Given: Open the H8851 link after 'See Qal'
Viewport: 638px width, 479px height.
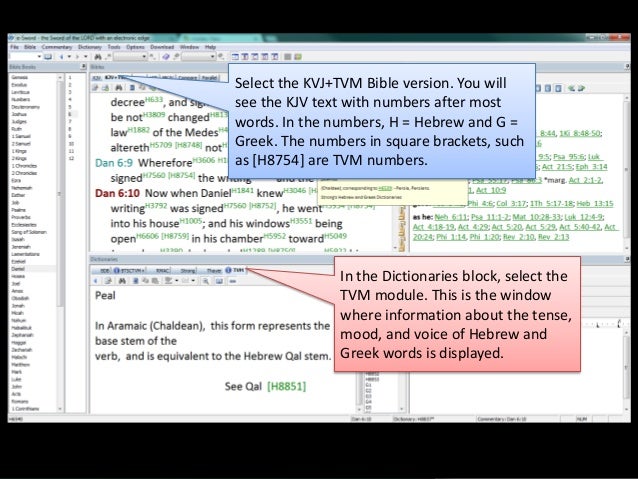Looking at the screenshot, I should pyautogui.click(x=286, y=386).
